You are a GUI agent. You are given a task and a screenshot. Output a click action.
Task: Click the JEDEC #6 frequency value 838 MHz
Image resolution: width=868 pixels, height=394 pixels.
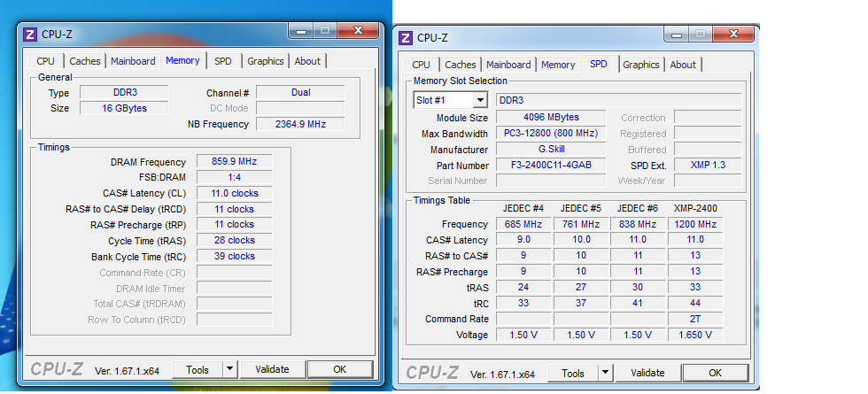click(638, 224)
